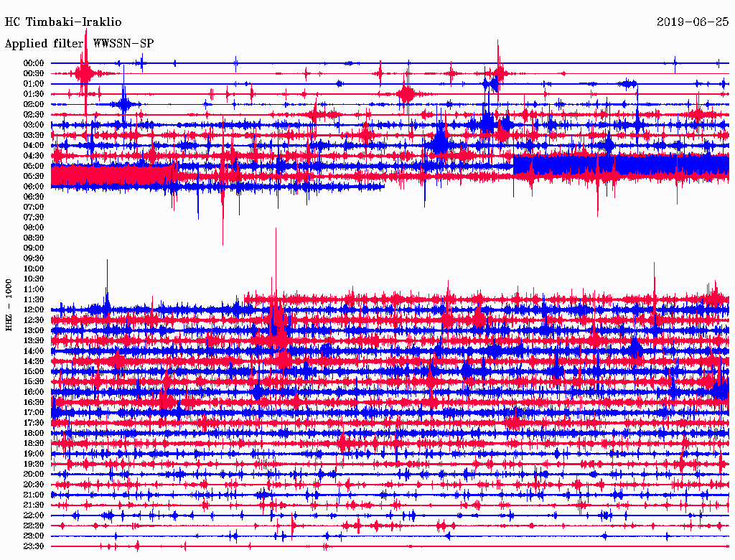
Task: Select the 01:00 time label
Action: tap(34, 84)
